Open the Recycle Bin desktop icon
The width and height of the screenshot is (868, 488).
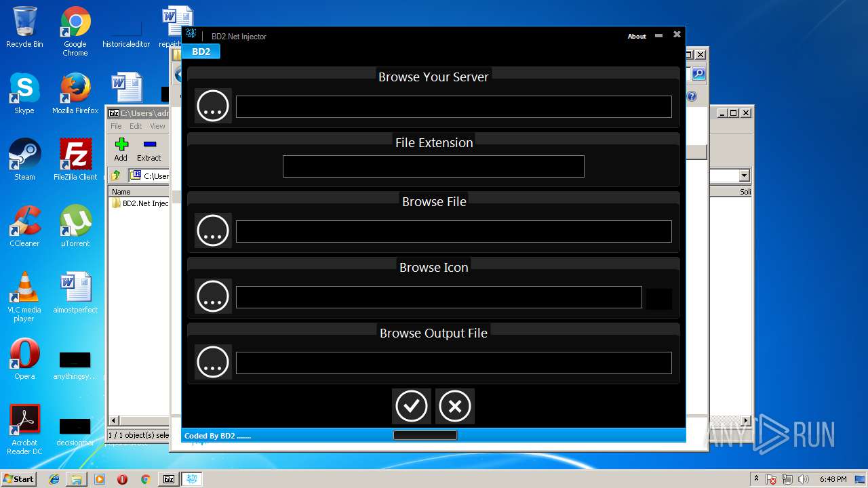24,27
